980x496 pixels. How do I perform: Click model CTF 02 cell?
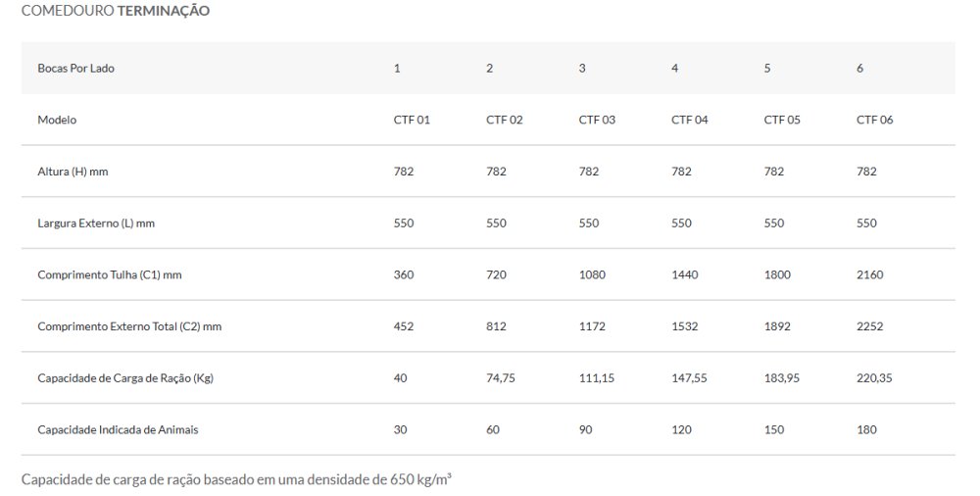pos(504,120)
